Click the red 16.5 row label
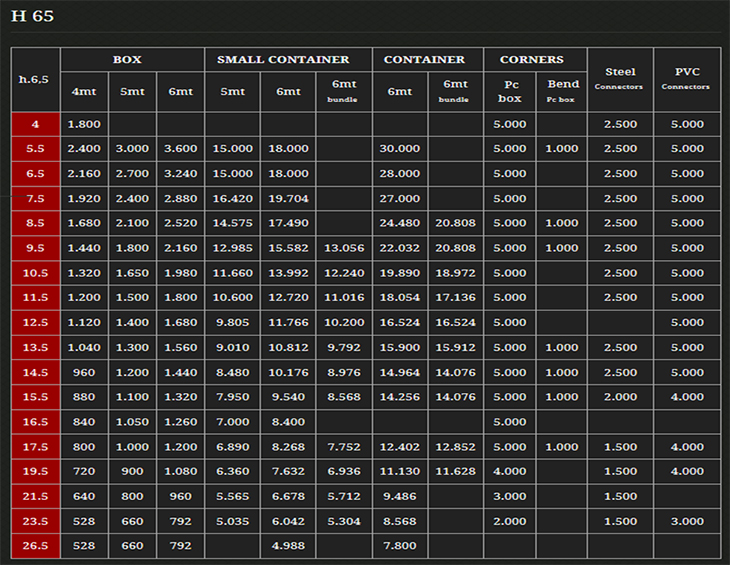This screenshot has height=565, width=730. (x=35, y=422)
